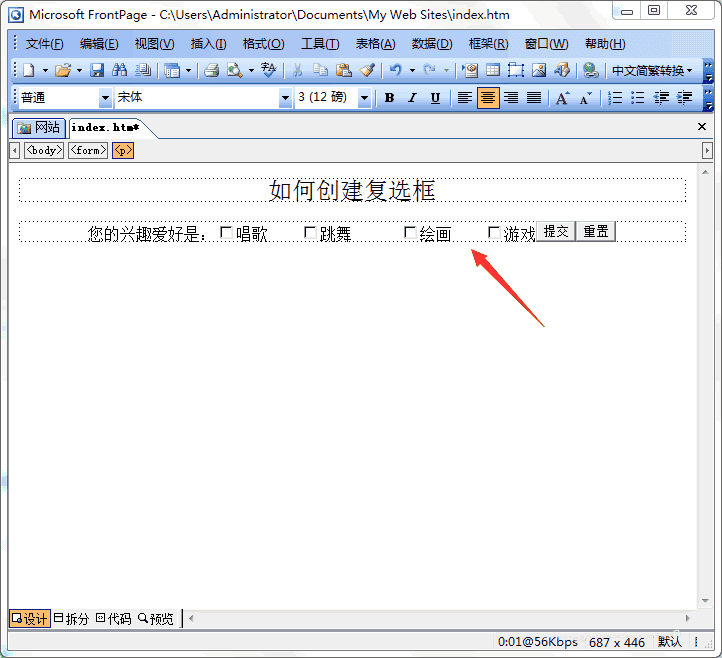Viewport: 722px width, 658px height.
Task: Expand the Undo history dropdown arrow
Action: coord(412,70)
